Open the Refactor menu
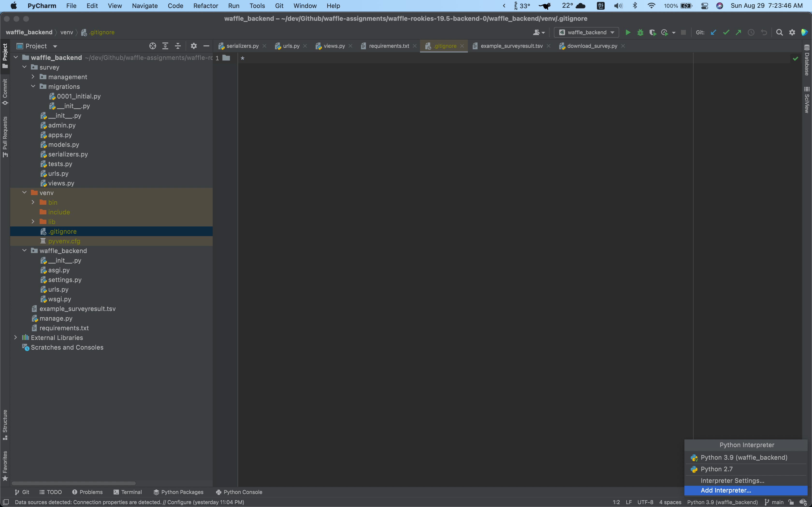812x507 pixels. [x=206, y=6]
